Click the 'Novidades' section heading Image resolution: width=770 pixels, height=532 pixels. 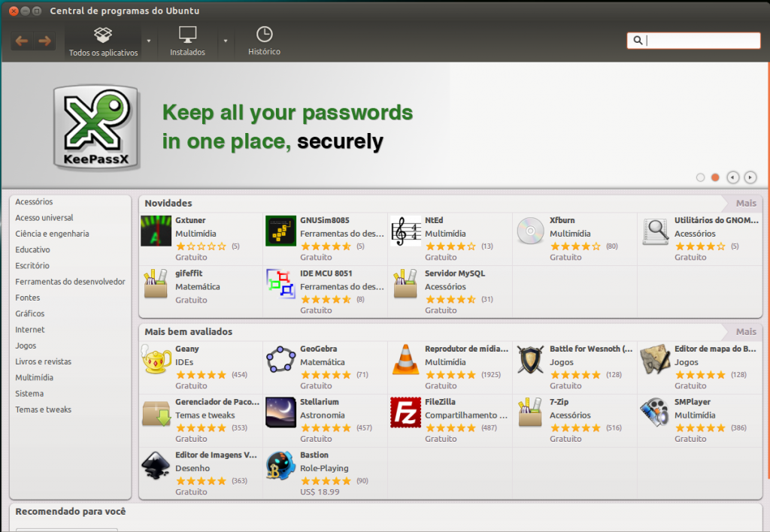(168, 203)
